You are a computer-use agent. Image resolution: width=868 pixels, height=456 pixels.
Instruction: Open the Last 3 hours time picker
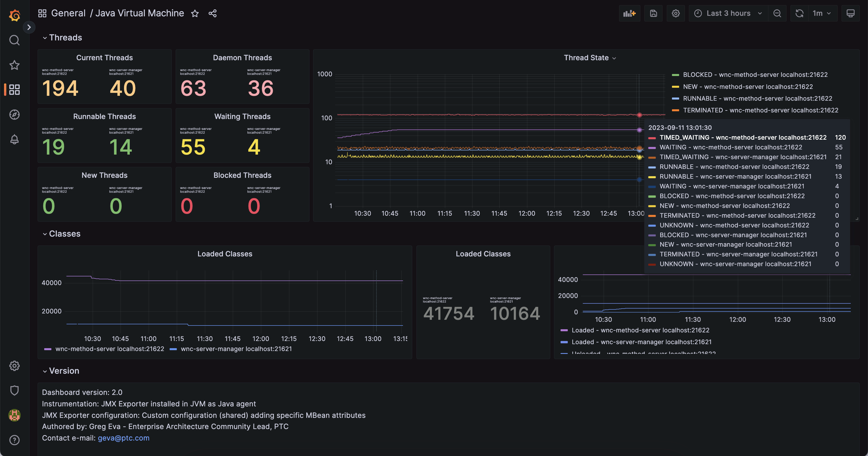(728, 13)
